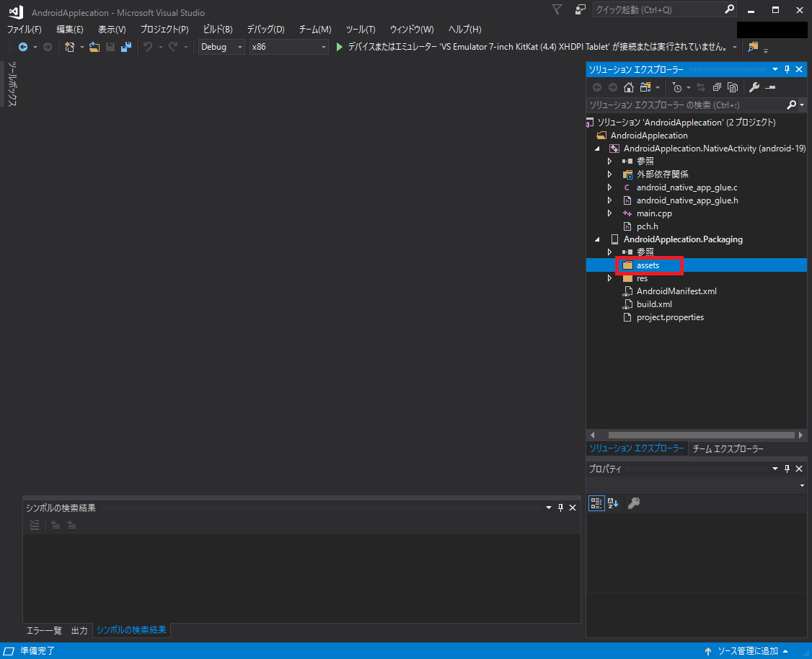Click the feedback icon in title bar
This screenshot has height=659, width=812.
pyautogui.click(x=580, y=9)
